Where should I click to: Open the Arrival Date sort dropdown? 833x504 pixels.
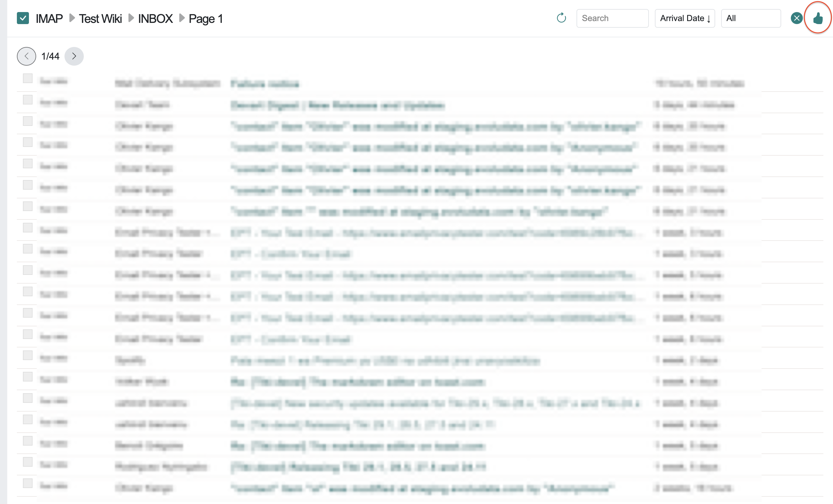685,18
